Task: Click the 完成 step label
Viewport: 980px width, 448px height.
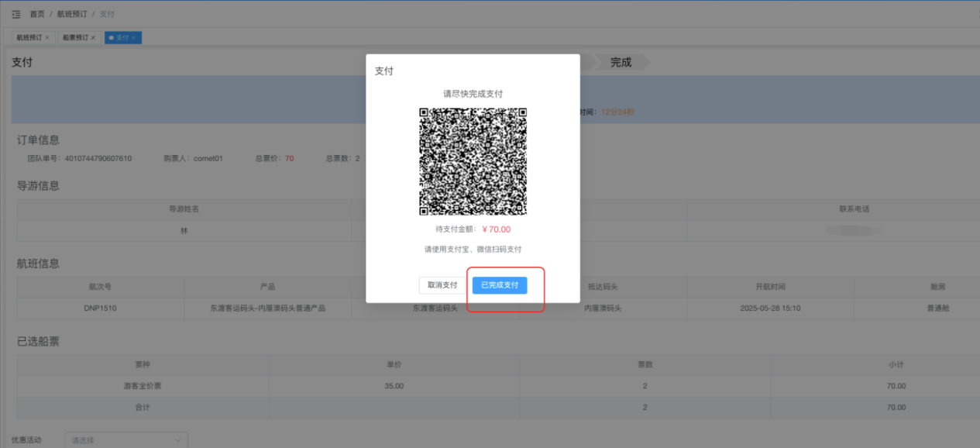Action: (x=621, y=63)
